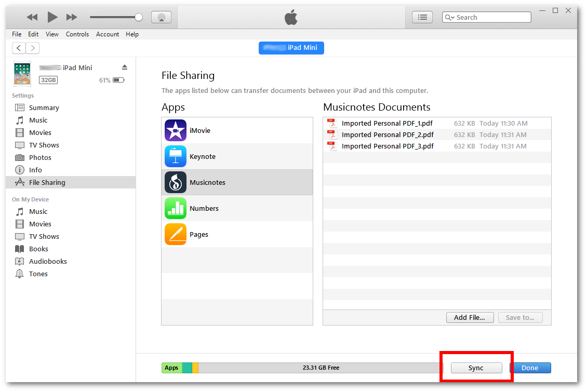Click the Add File... button
The width and height of the screenshot is (587, 392).
(x=470, y=318)
